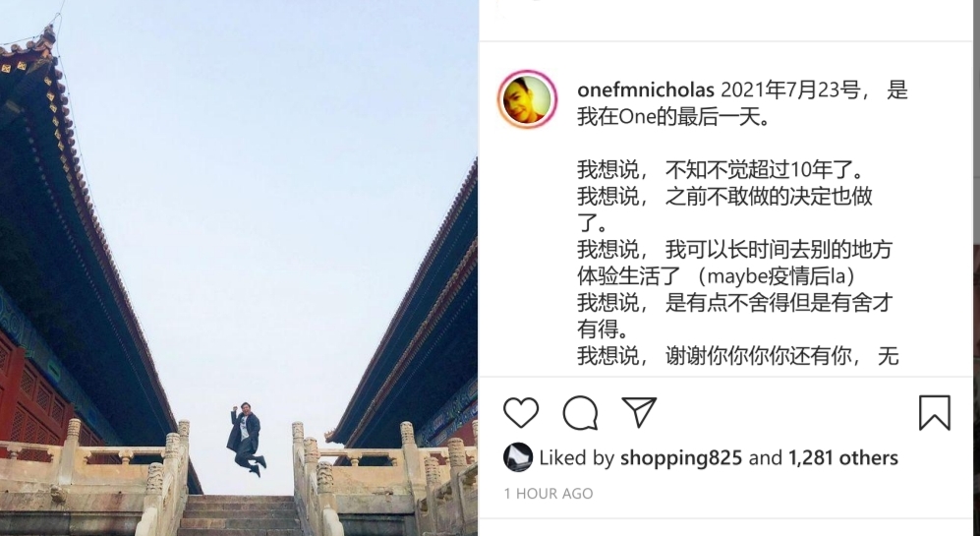Like the post with the heart icon
Screen dimensions: 980x536
click(521, 413)
